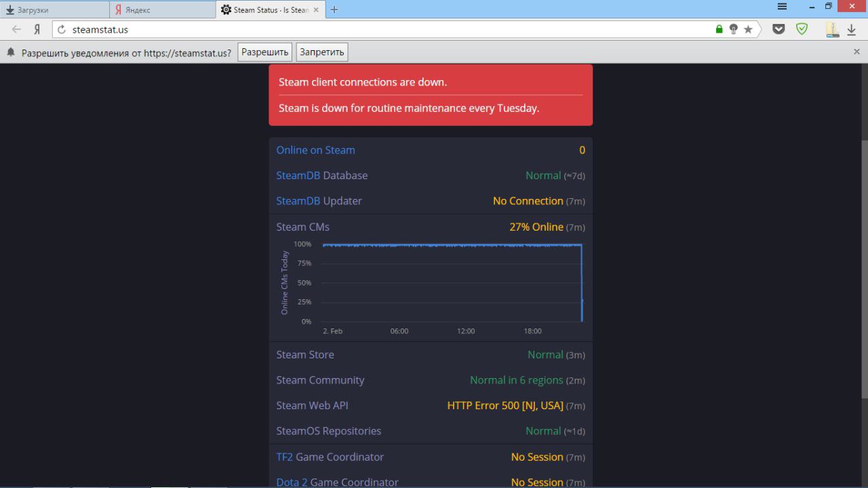Click the Online on Steam value 0
The width and height of the screenshot is (868, 488).
[582, 150]
